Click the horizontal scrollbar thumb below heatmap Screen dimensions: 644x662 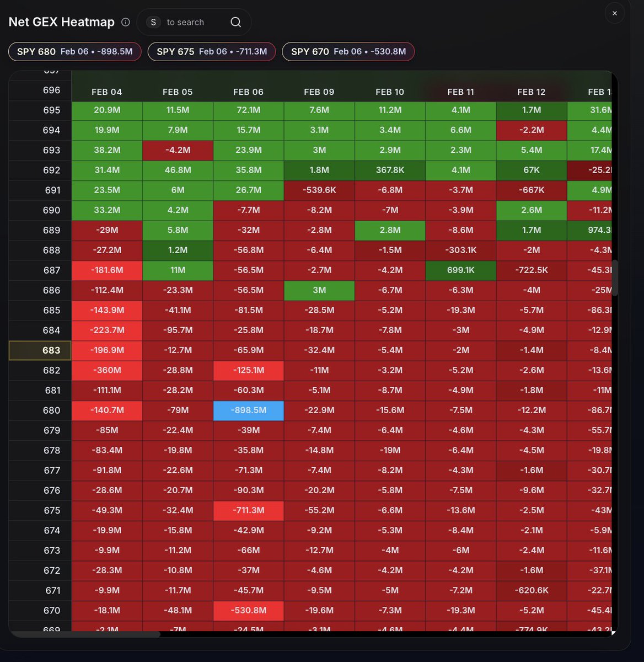coord(85,634)
